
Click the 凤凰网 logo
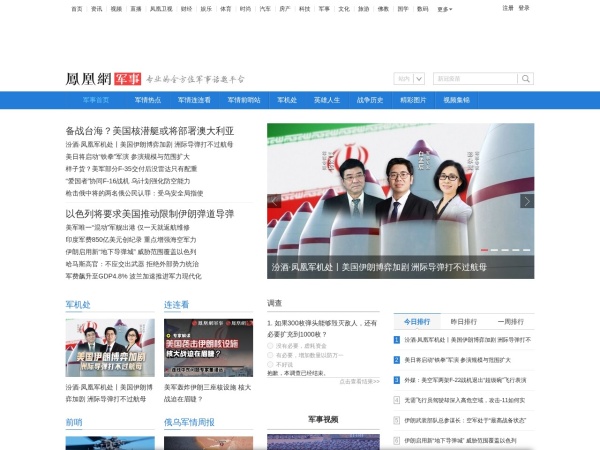pos(88,78)
